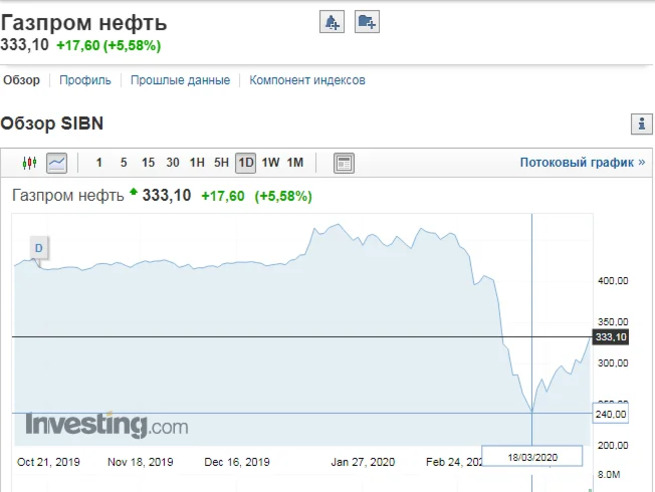Click the 240,00 crosshair price label
This screenshot has width=655, height=492.
click(610, 414)
